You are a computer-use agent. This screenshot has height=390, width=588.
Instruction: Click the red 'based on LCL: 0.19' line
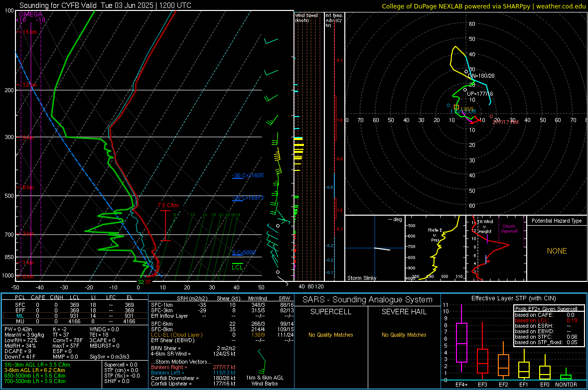546,320
